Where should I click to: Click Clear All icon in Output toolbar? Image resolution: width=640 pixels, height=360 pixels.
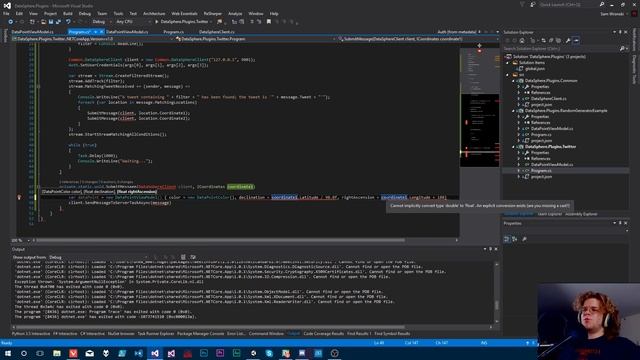[x=183, y=257]
